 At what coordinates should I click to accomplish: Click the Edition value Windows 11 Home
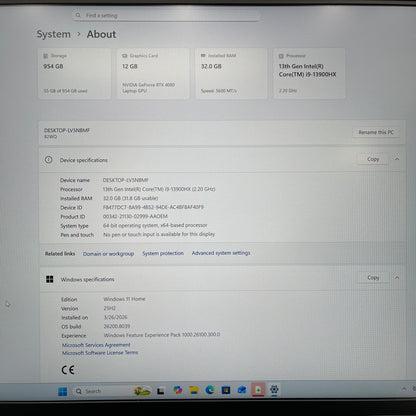pos(124,299)
